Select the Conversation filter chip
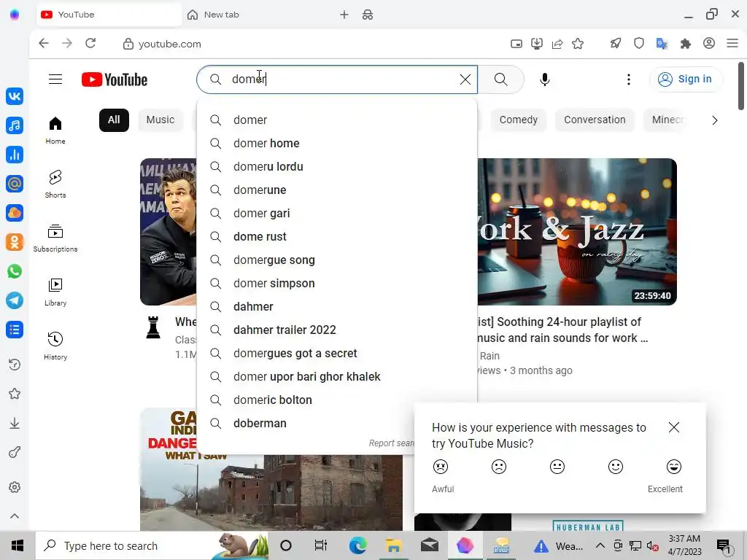 595,120
